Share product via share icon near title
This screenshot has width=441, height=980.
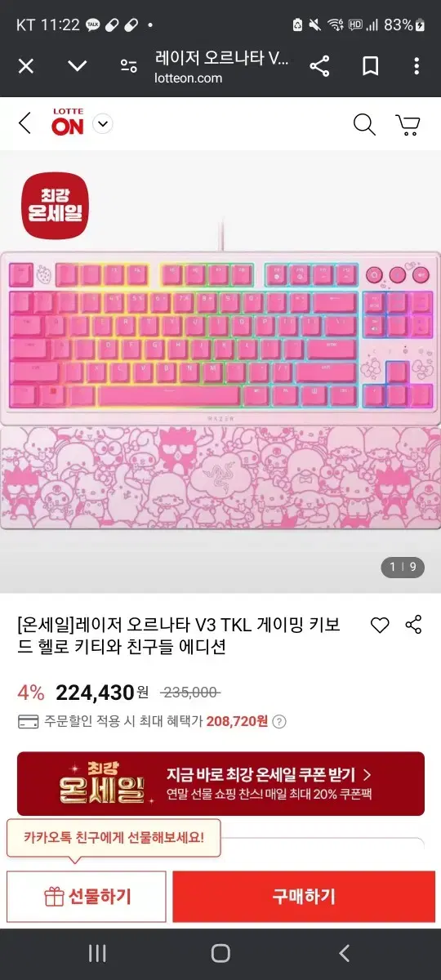(414, 626)
